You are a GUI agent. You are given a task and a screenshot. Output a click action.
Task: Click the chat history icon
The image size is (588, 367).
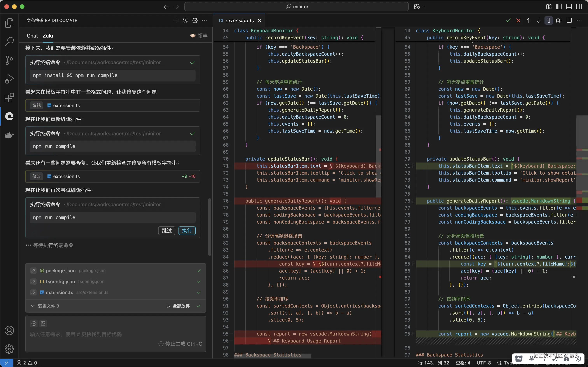click(x=185, y=20)
